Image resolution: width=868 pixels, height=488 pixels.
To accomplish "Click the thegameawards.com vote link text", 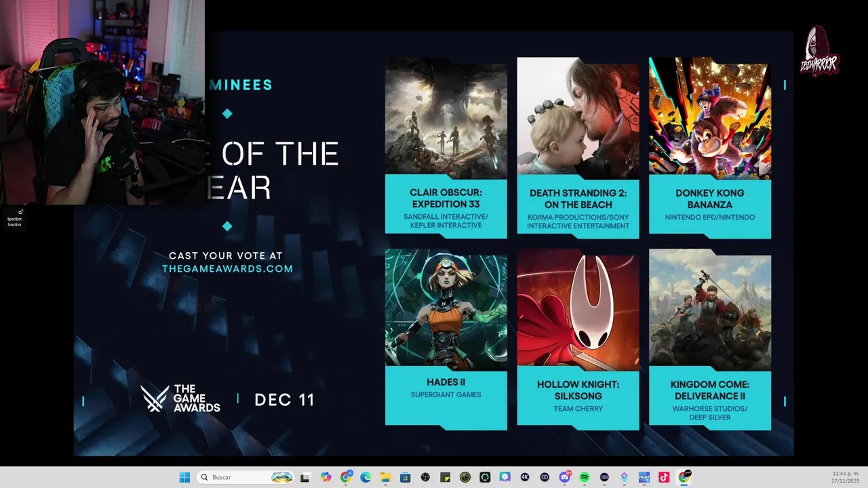I will (x=227, y=268).
